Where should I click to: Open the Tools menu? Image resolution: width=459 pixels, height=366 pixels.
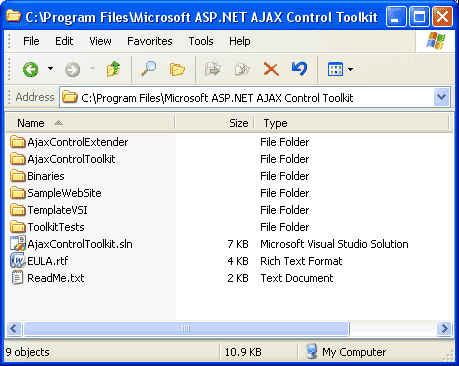[201, 41]
